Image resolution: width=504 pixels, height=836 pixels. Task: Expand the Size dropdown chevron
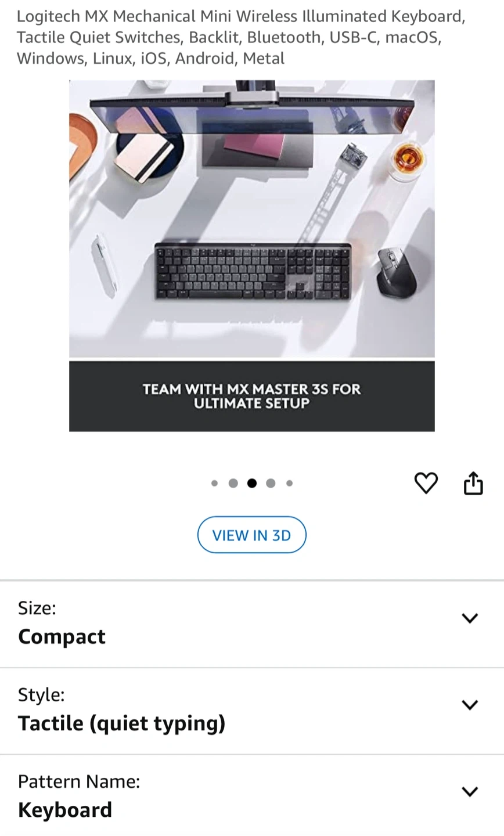click(469, 618)
